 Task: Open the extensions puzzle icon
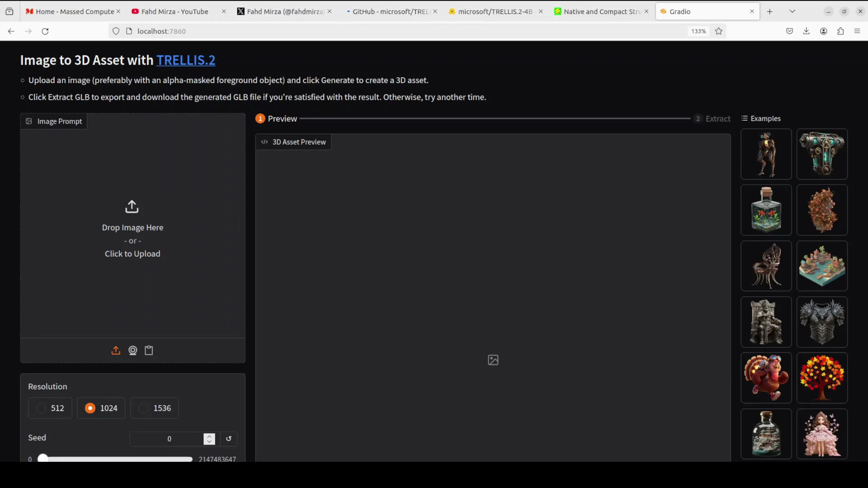pyautogui.click(x=840, y=31)
